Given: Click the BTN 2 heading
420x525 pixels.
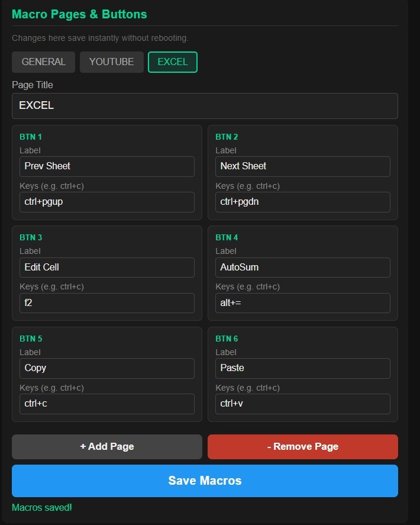Looking at the screenshot, I should (x=227, y=137).
